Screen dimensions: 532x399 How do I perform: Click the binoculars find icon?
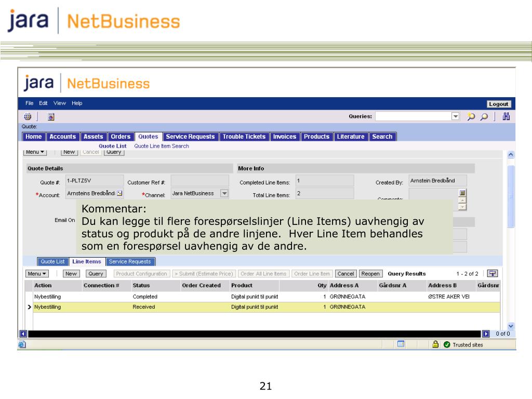pos(506,116)
